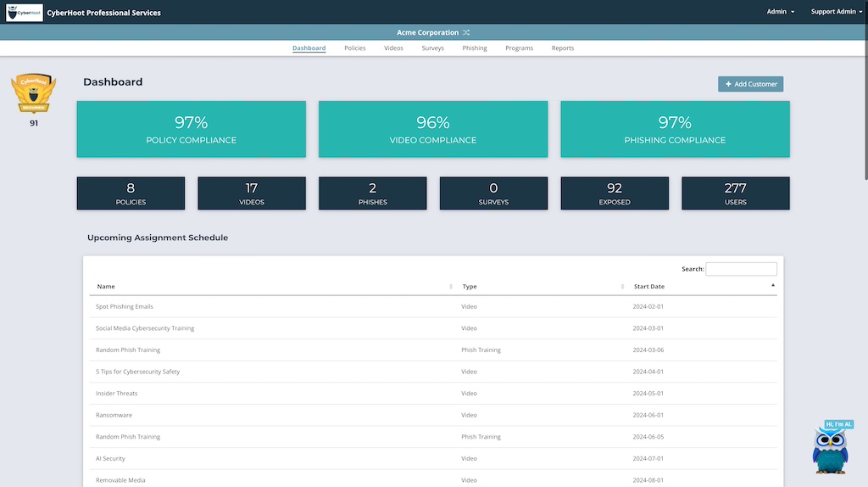Image resolution: width=868 pixels, height=487 pixels.
Task: Click the CyberHoot logo in header
Action: coord(25,12)
